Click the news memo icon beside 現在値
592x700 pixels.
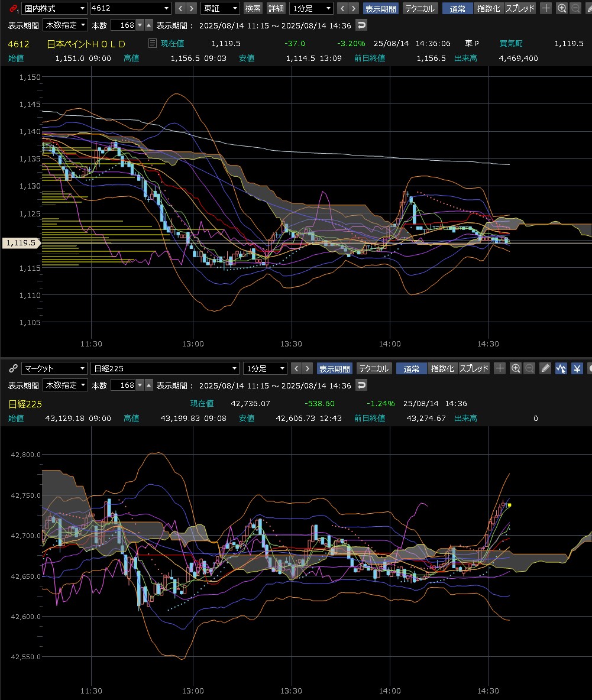(x=152, y=43)
